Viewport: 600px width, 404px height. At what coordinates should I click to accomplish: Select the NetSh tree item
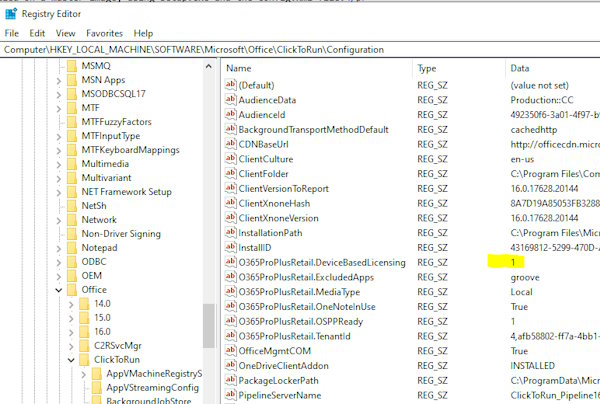click(94, 205)
